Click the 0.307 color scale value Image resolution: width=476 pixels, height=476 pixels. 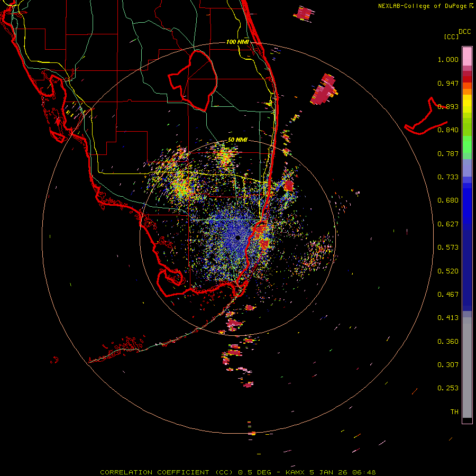pos(448,365)
